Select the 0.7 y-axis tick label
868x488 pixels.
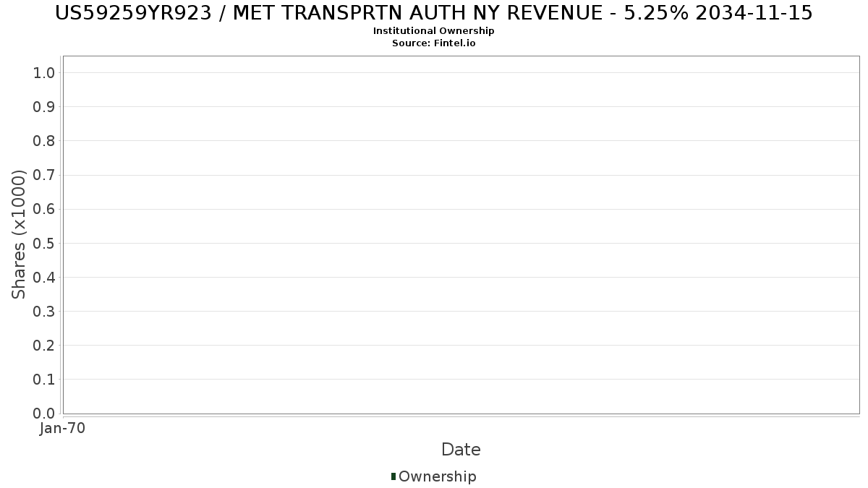tap(44, 175)
